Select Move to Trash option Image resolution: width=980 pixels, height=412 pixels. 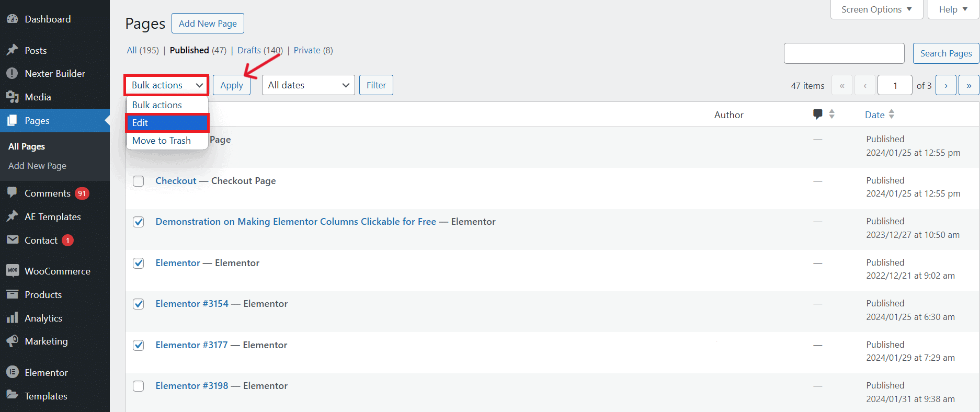pyautogui.click(x=162, y=141)
